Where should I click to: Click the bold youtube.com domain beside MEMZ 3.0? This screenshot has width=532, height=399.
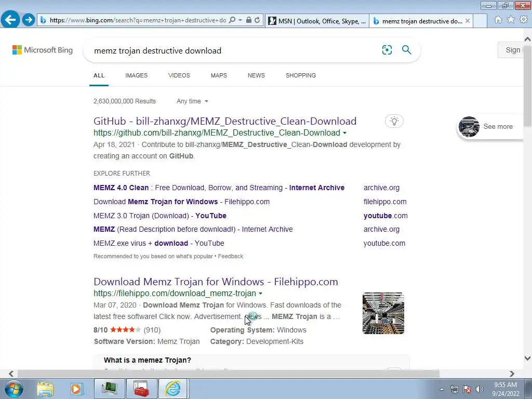tap(385, 216)
